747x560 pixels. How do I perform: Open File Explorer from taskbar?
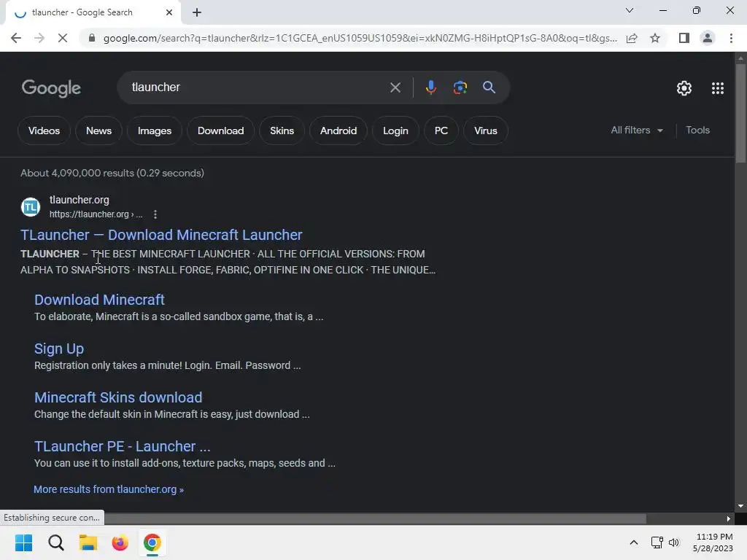(88, 542)
